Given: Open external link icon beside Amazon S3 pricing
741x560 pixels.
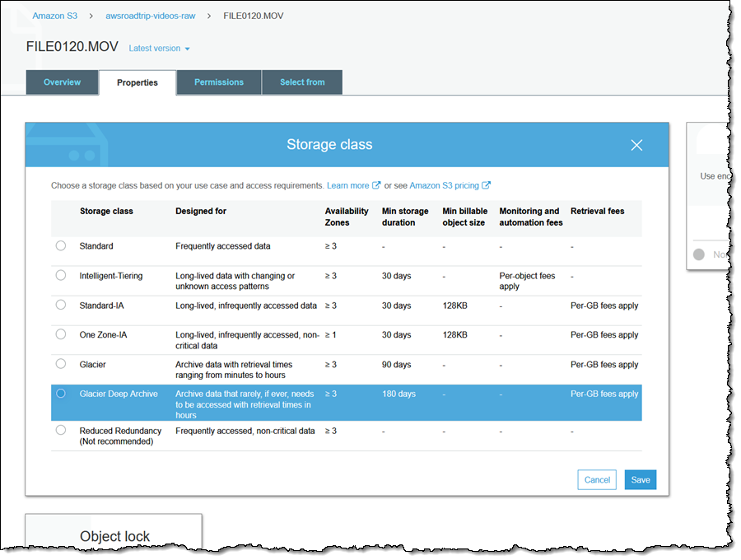Looking at the screenshot, I should click(486, 185).
